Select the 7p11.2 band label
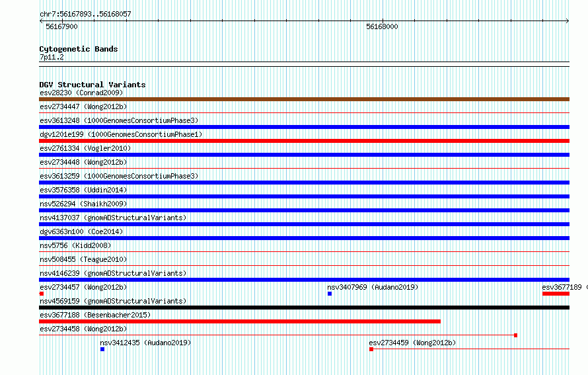588x375 pixels. (x=52, y=57)
